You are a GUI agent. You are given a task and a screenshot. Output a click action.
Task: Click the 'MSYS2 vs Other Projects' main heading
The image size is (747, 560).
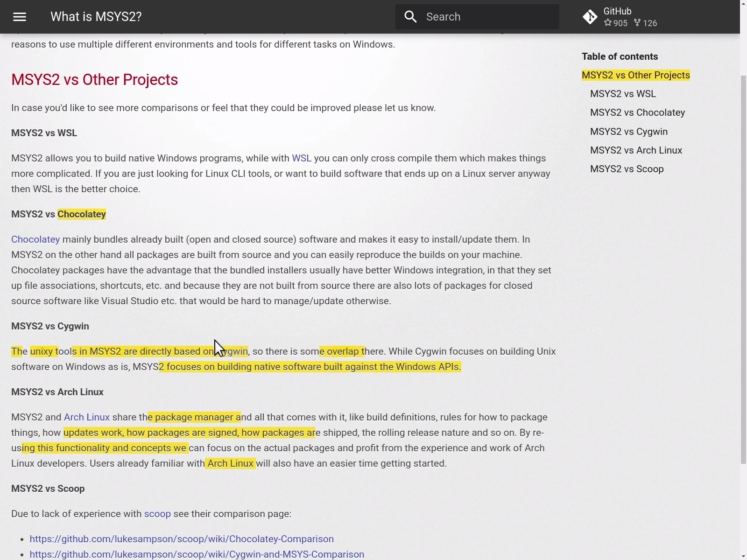(x=94, y=80)
